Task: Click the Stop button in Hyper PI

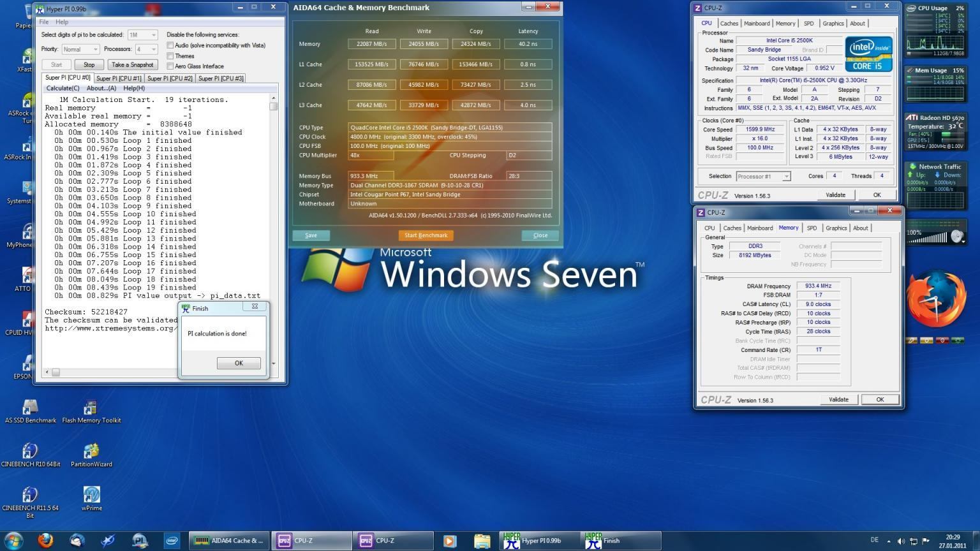Action: [89, 64]
